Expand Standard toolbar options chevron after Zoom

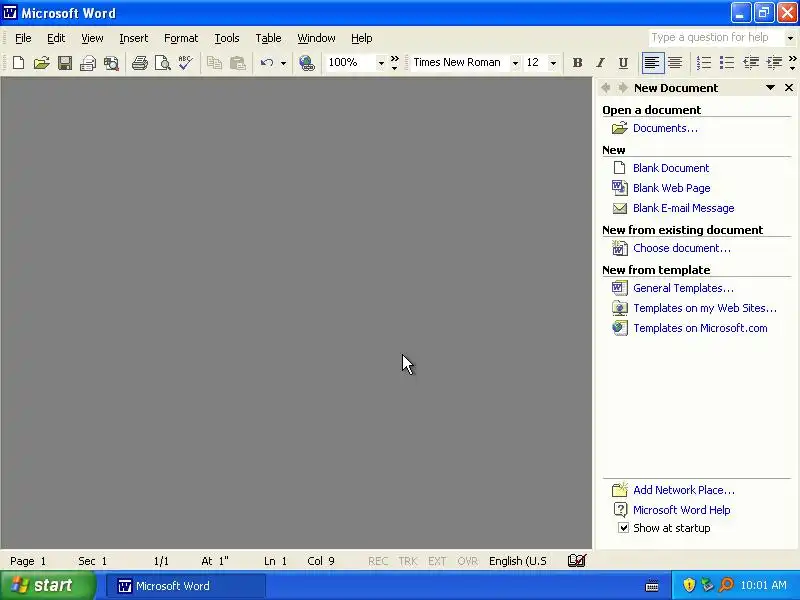click(394, 63)
